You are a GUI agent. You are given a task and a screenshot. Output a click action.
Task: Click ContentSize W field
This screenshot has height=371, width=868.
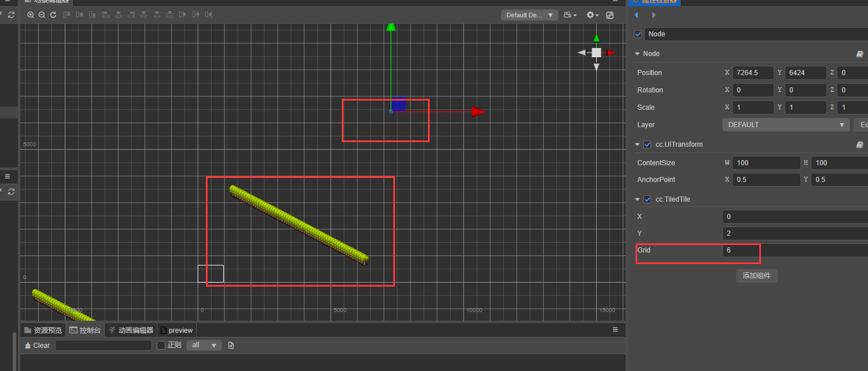tap(766, 163)
